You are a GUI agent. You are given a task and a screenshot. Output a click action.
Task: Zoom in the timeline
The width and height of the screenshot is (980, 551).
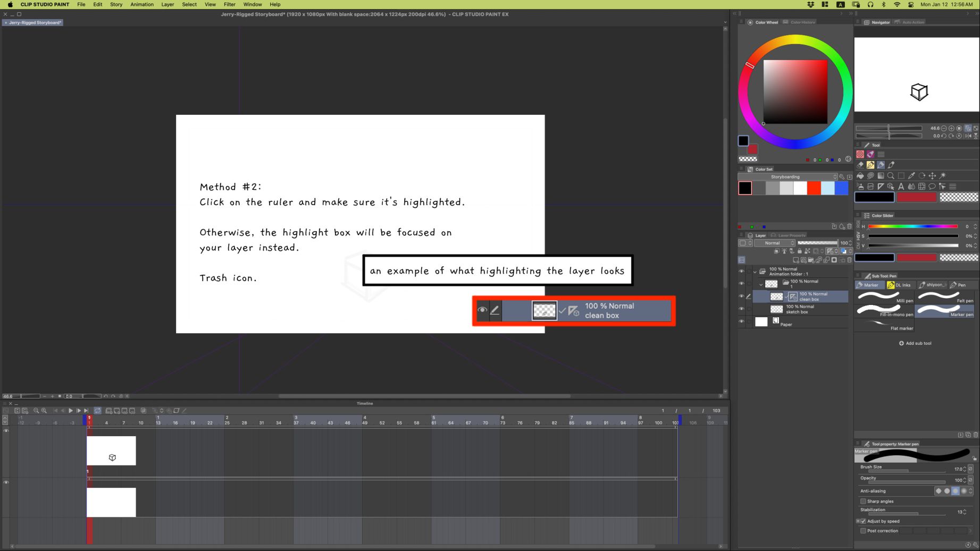tap(44, 411)
